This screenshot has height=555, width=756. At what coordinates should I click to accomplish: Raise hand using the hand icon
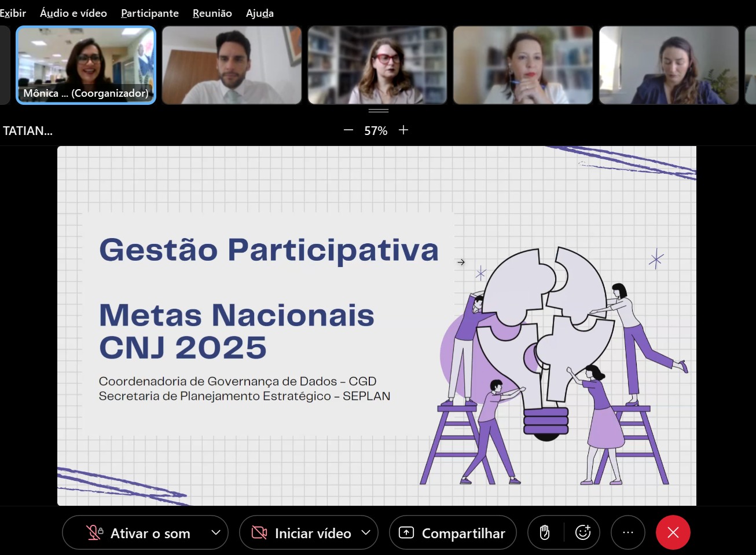(x=545, y=532)
